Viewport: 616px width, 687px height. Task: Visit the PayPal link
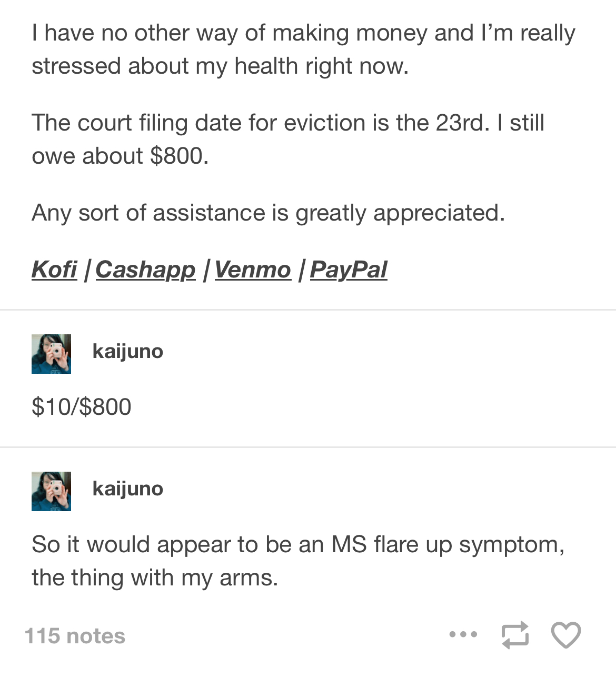point(349,270)
